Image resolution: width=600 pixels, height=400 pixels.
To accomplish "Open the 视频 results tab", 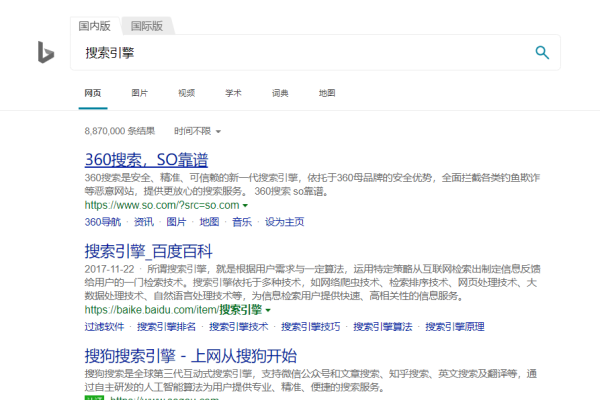I will pyautogui.click(x=186, y=93).
